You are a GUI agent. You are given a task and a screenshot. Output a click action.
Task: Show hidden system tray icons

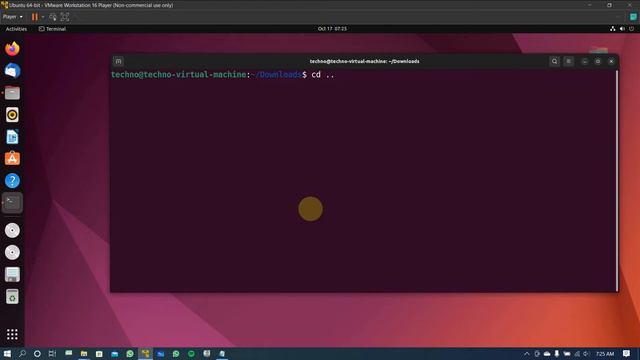(527, 354)
